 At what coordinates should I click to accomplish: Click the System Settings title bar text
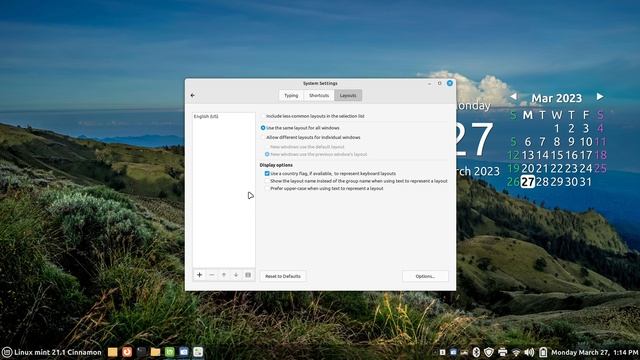coord(320,83)
